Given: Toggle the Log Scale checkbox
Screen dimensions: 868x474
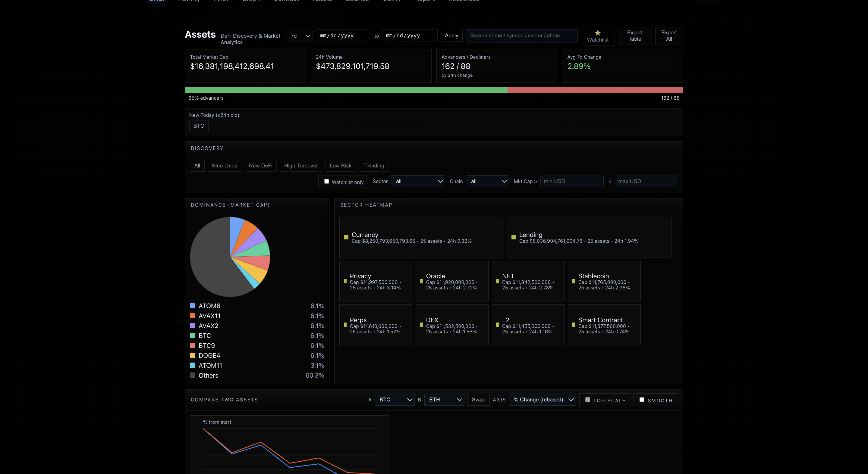Looking at the screenshot, I should pyautogui.click(x=588, y=400).
